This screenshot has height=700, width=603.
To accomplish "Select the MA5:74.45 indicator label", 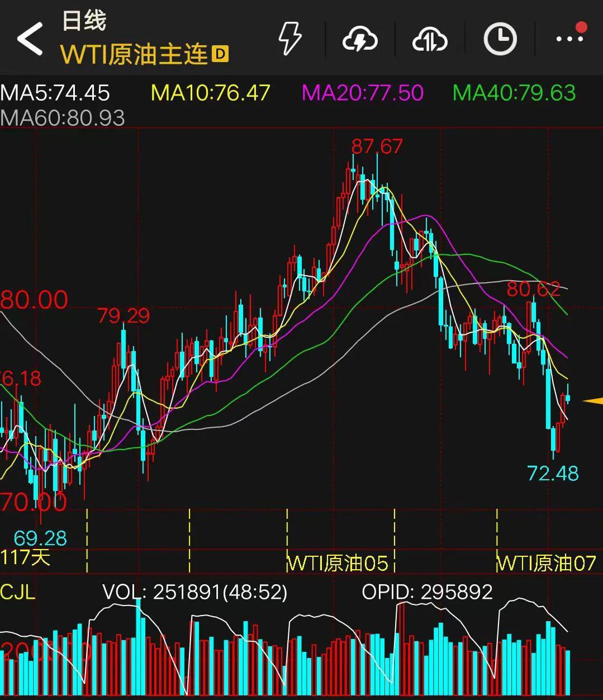I will [55, 93].
